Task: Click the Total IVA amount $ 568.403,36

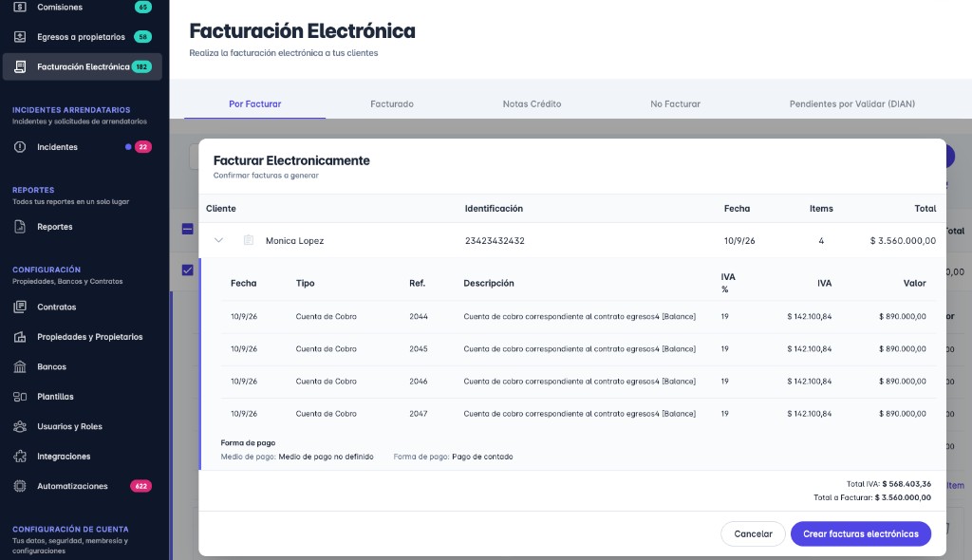Action: (x=907, y=484)
